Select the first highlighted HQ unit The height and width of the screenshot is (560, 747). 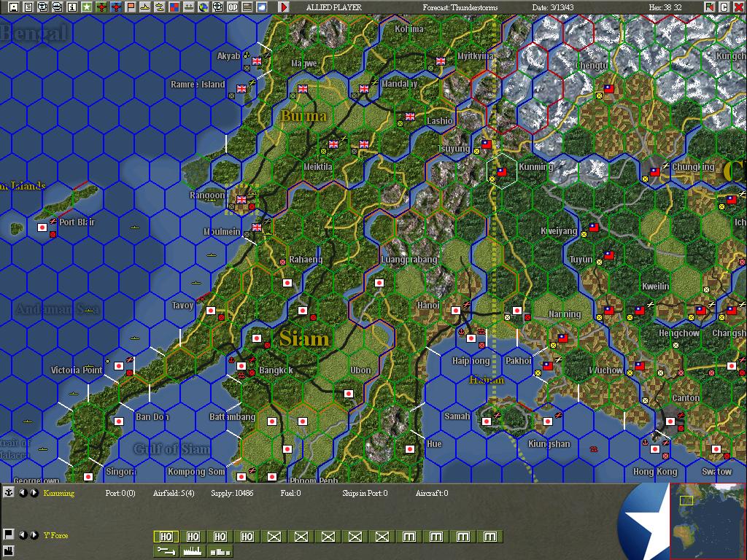click(x=166, y=537)
